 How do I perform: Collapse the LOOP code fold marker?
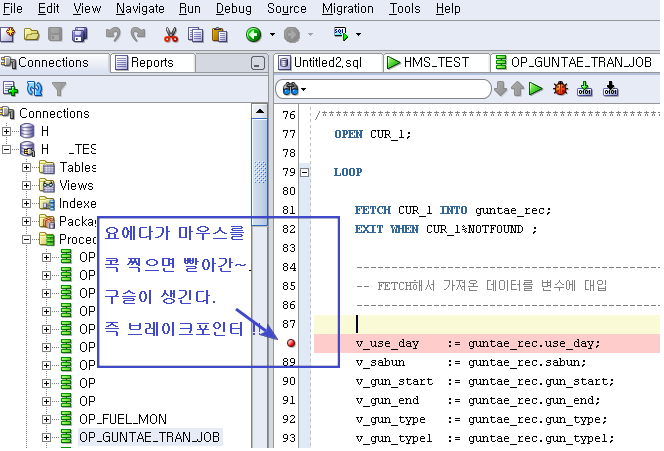tap(305, 172)
